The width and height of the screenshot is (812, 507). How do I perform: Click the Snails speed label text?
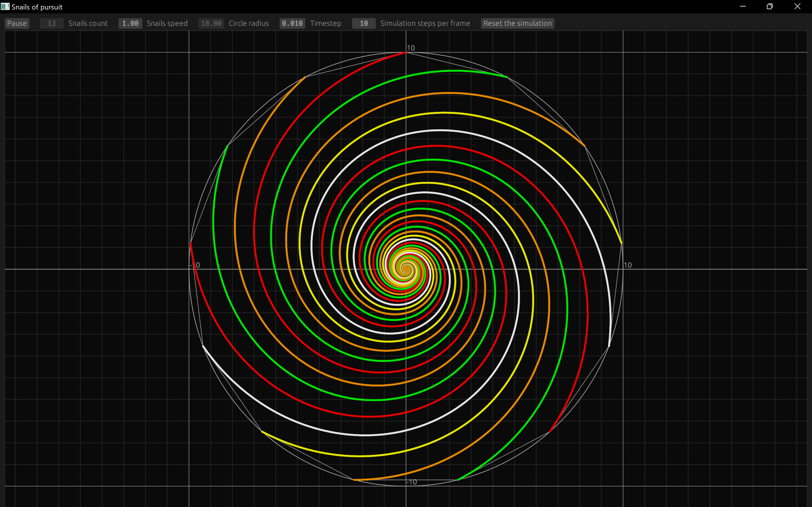167,23
